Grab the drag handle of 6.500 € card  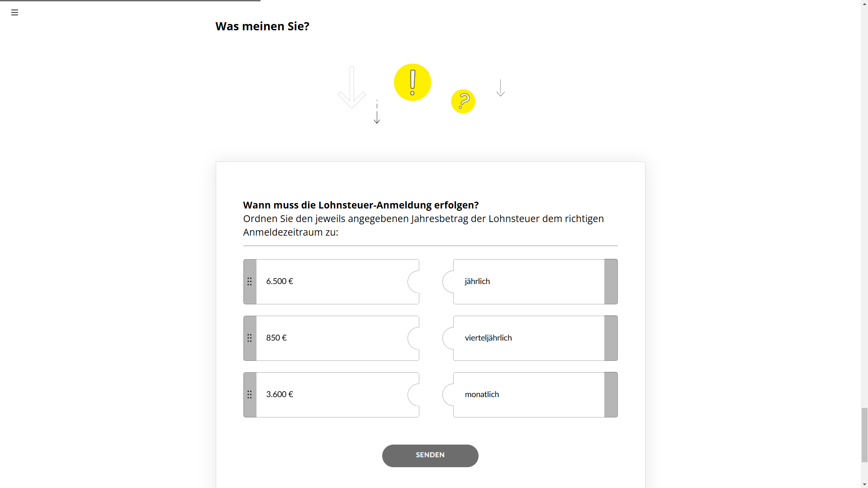click(250, 282)
